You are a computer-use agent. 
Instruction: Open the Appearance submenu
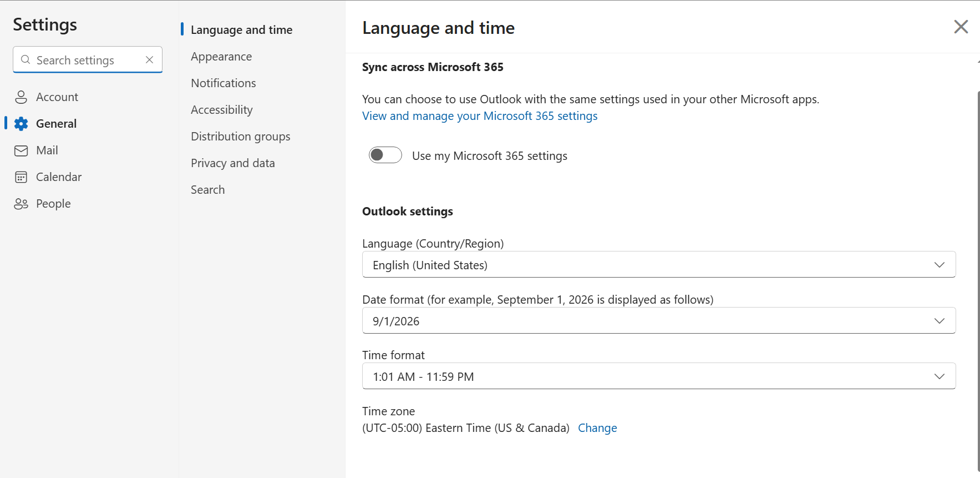coord(221,57)
